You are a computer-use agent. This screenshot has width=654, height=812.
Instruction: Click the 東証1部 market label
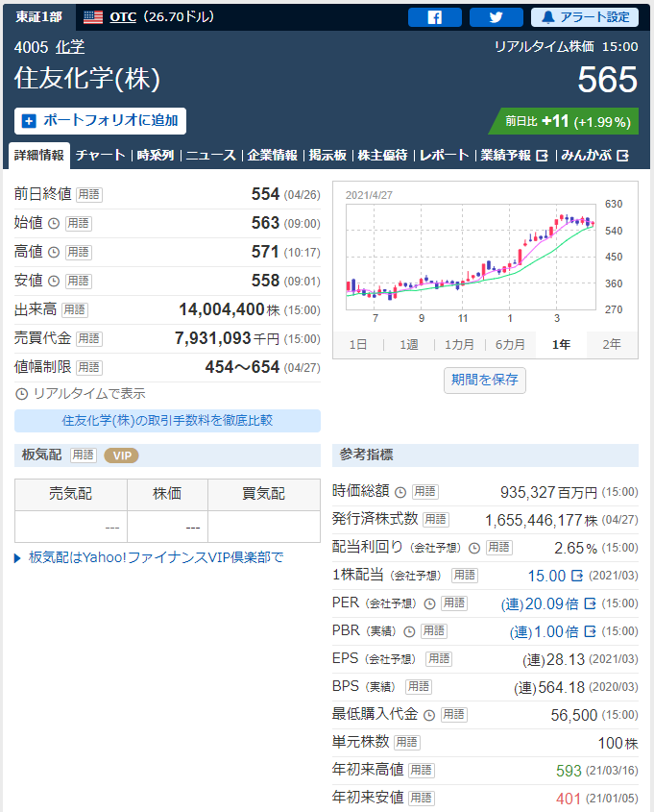(x=38, y=17)
